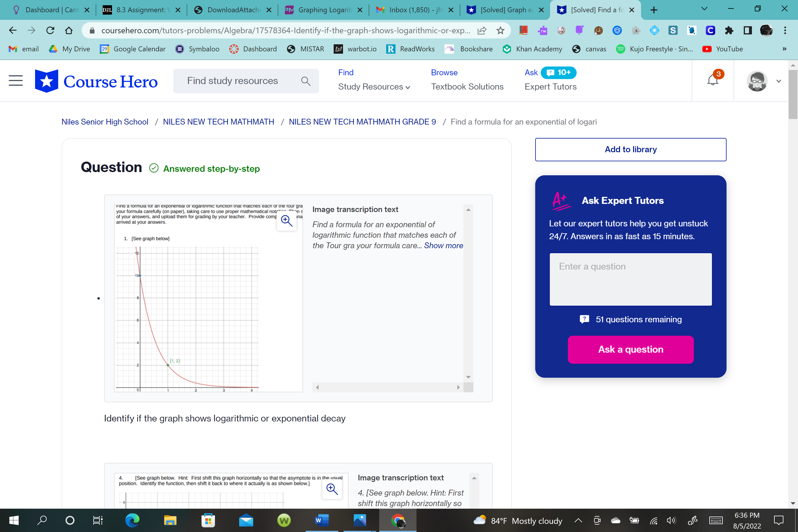Viewport: 798px width, 532px height.
Task: Click the Course Hero logo
Action: click(96, 81)
